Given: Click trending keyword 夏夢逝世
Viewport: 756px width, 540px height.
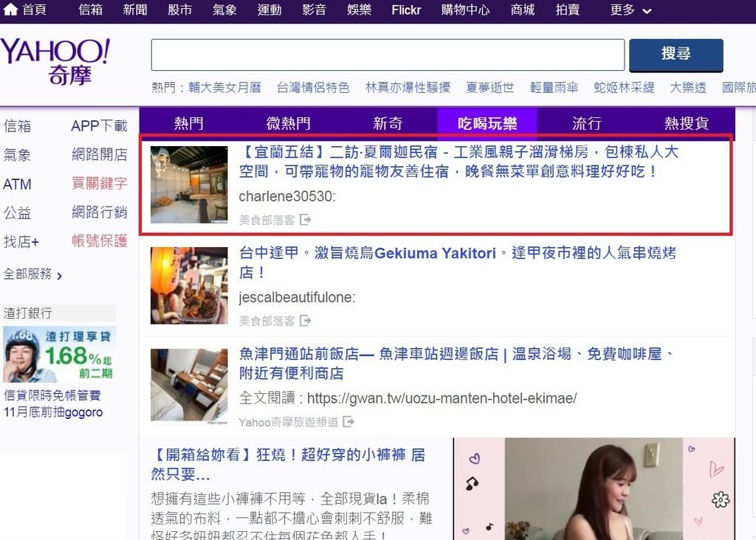Looking at the screenshot, I should click(x=490, y=87).
